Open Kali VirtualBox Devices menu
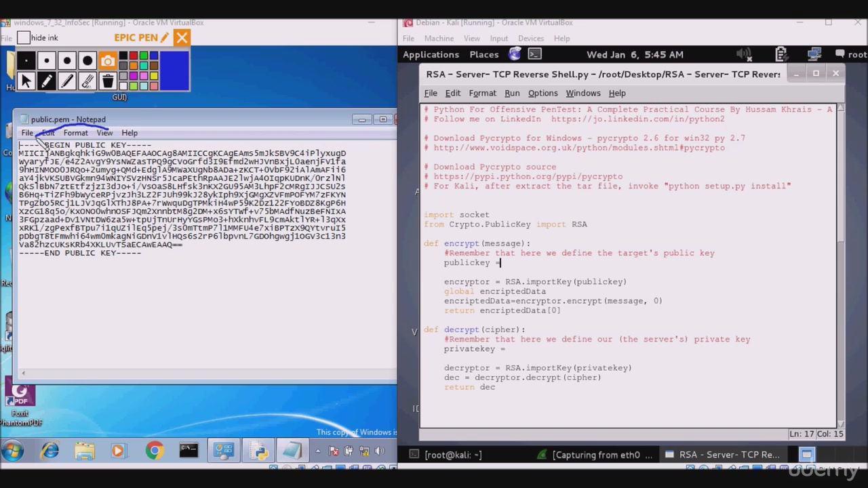 click(531, 39)
